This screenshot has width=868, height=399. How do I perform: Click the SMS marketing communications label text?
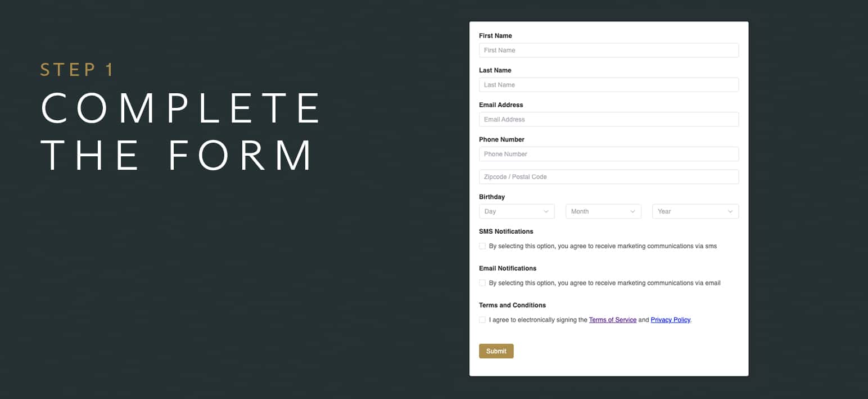tap(603, 246)
